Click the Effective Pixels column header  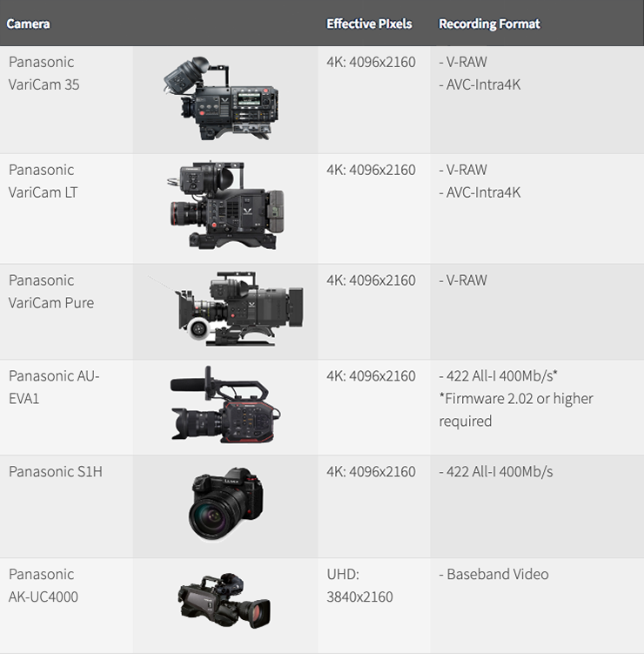point(369,24)
